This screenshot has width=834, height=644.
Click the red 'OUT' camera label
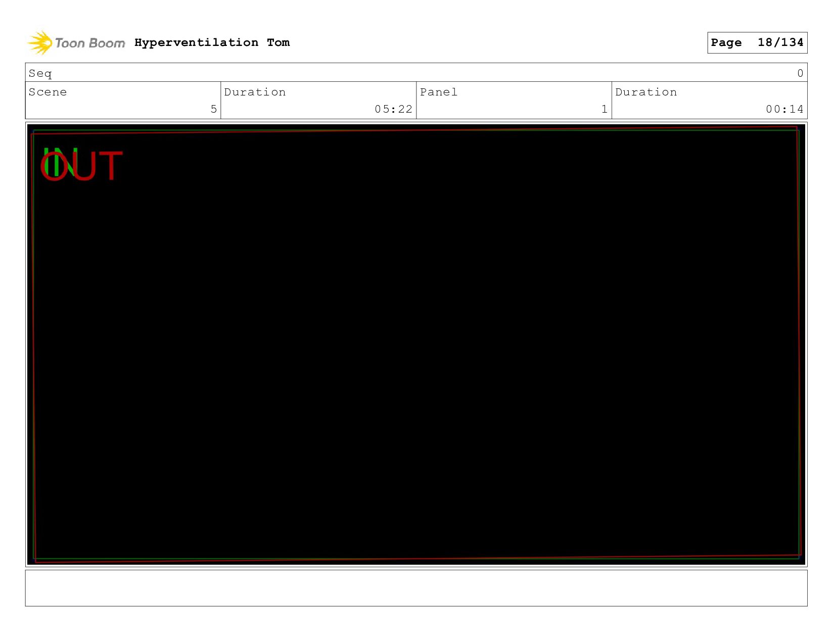(81, 166)
